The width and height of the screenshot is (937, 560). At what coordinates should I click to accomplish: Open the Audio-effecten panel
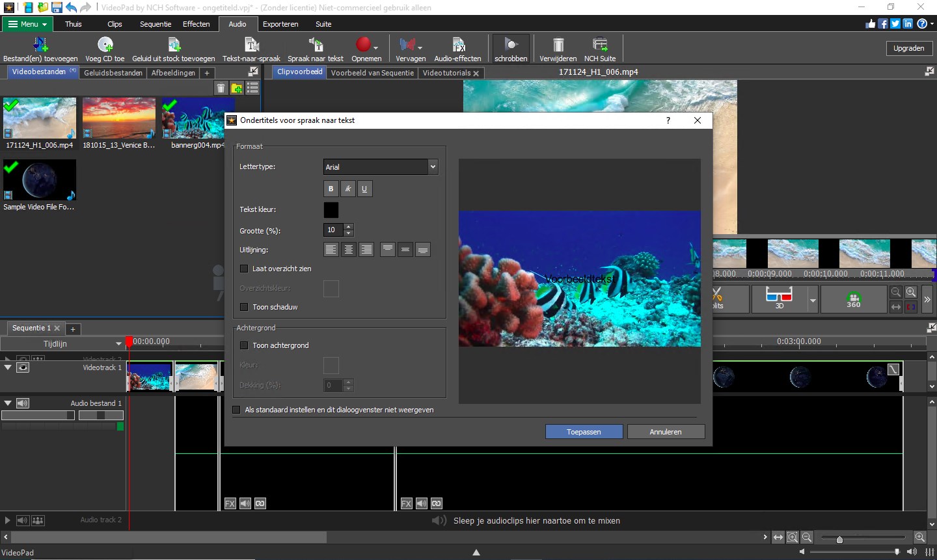click(x=457, y=47)
